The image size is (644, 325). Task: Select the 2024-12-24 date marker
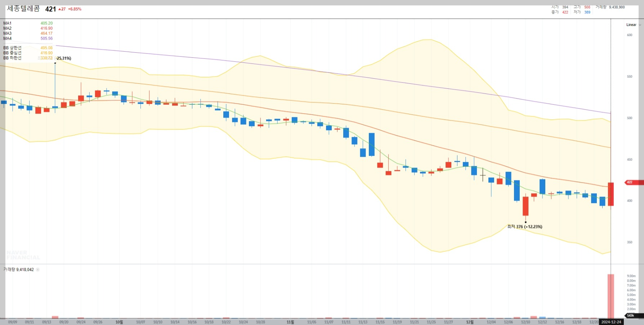click(x=611, y=322)
